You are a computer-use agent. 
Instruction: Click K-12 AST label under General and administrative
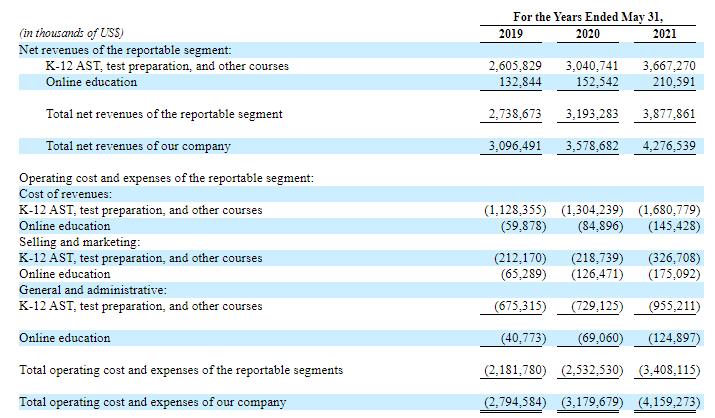140,306
